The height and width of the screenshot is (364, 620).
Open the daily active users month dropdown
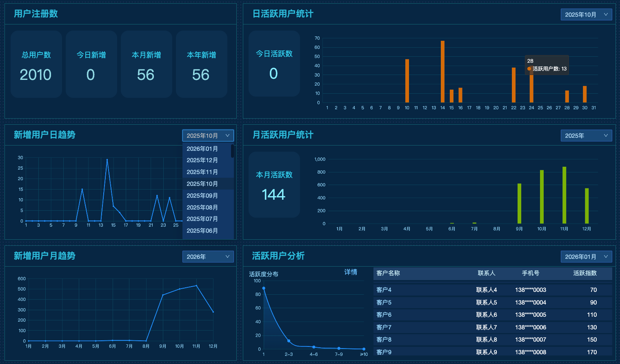pos(586,15)
